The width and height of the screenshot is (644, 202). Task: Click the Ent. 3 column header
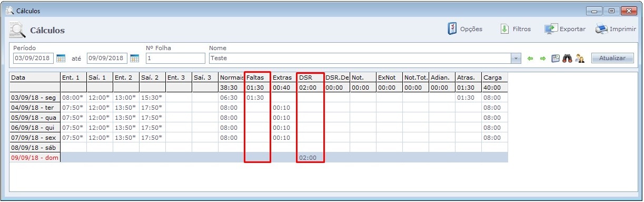tap(179, 78)
